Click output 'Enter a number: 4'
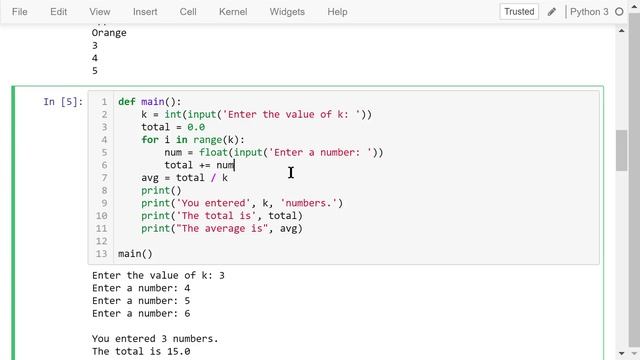640x360 pixels. tap(141, 288)
